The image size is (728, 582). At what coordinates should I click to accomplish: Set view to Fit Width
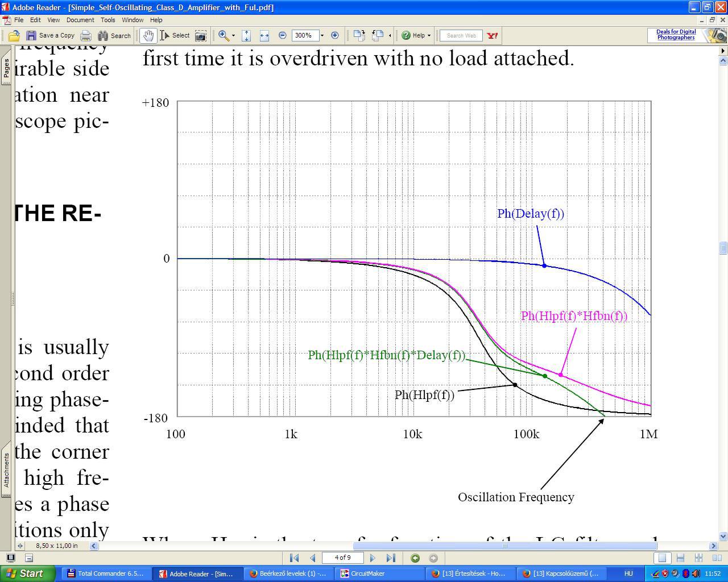pyautogui.click(x=264, y=36)
